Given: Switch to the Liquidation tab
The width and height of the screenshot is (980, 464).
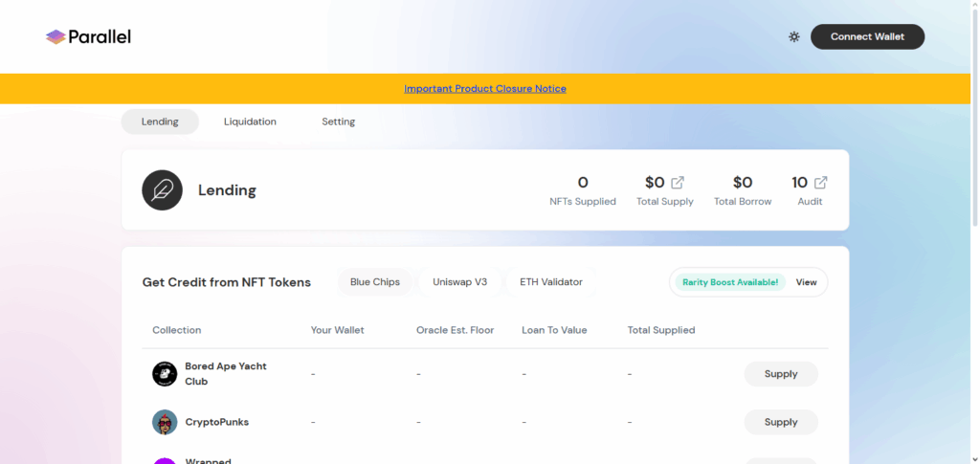Looking at the screenshot, I should click(x=250, y=122).
